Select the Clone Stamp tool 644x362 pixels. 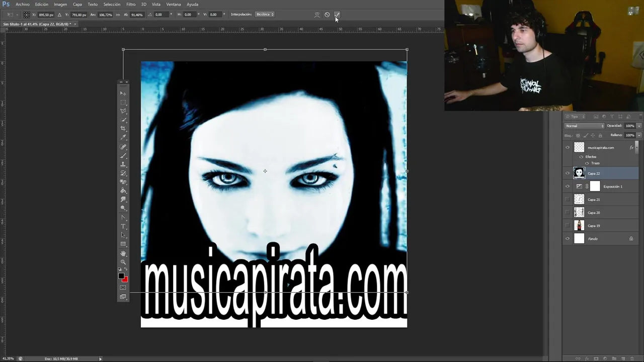pyautogui.click(x=123, y=164)
